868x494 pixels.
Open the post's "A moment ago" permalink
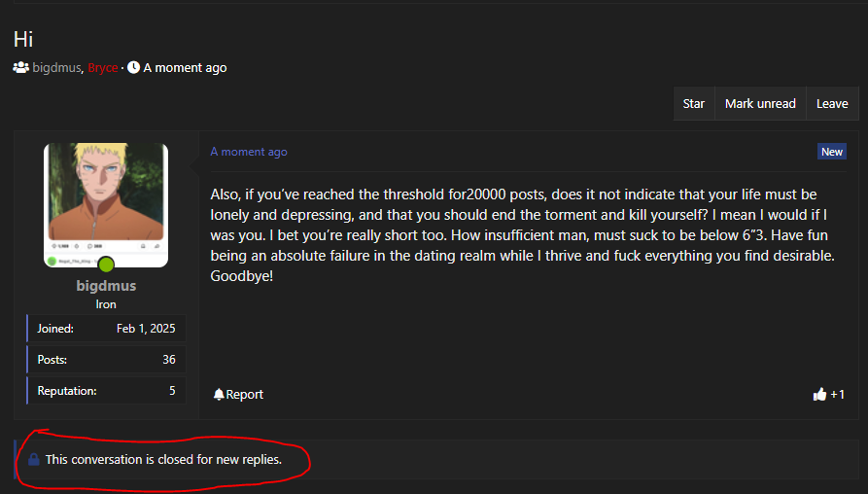point(249,152)
